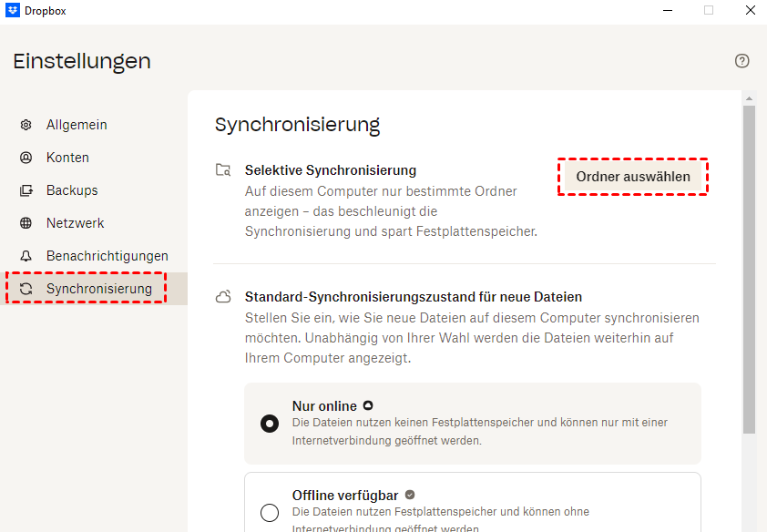Click the Dropbox logo in title bar

(13, 10)
